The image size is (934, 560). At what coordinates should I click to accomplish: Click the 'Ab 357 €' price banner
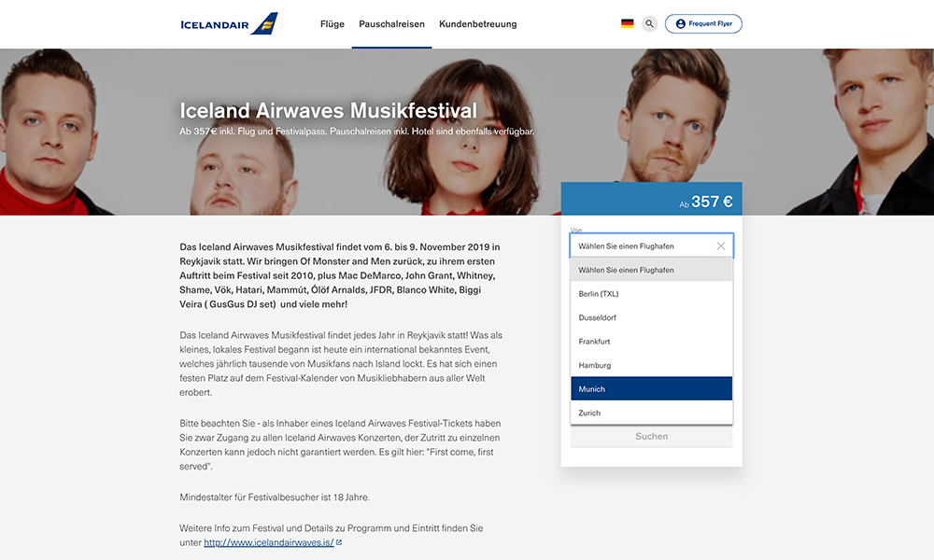[x=652, y=199]
